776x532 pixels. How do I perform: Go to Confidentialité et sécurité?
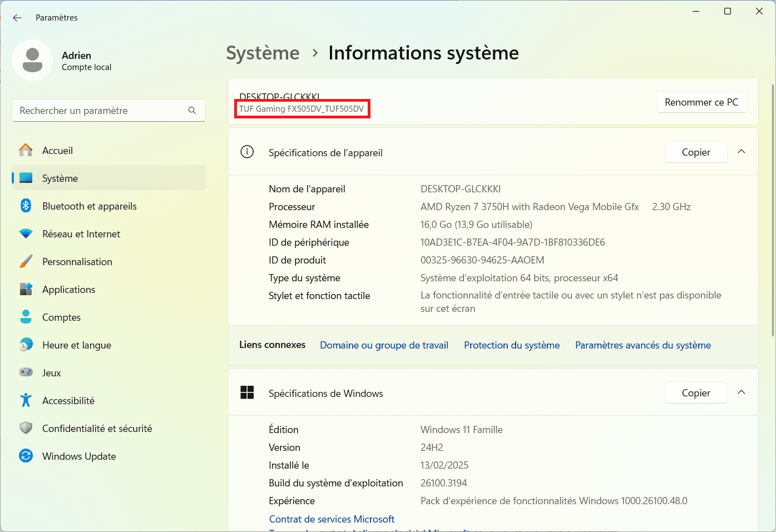pos(109,429)
